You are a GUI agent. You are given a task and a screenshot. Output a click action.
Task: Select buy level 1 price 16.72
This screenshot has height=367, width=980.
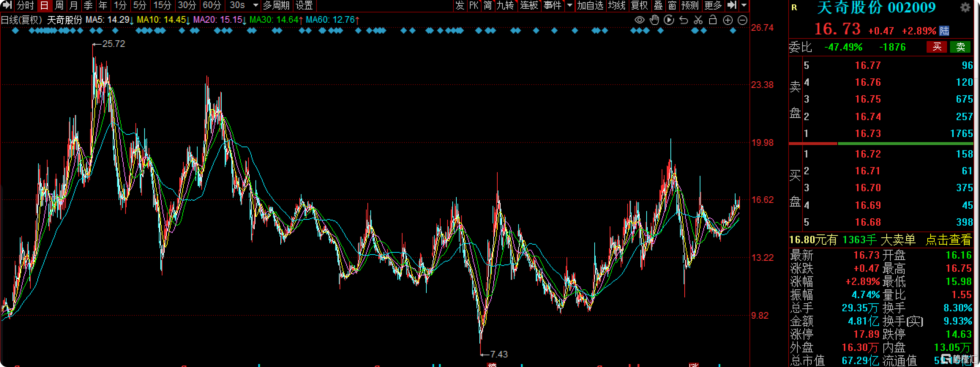point(868,154)
